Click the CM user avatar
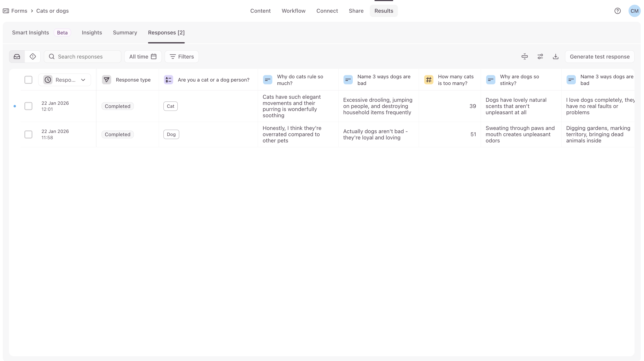This screenshot has width=644, height=361. [x=634, y=11]
